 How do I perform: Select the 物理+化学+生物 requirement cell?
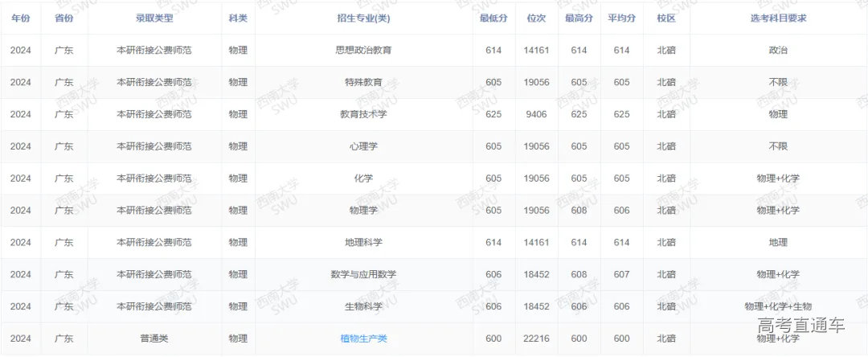pos(777,306)
